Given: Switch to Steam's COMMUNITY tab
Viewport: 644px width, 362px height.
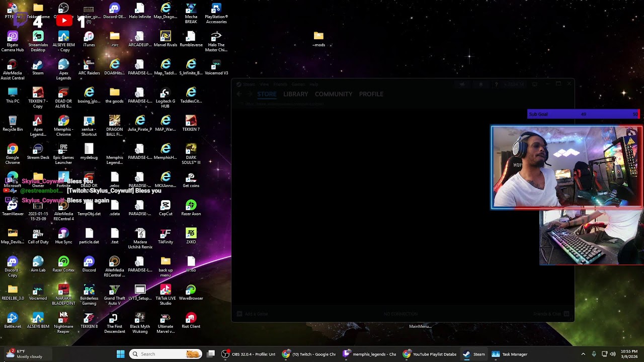Looking at the screenshot, I should (x=334, y=94).
